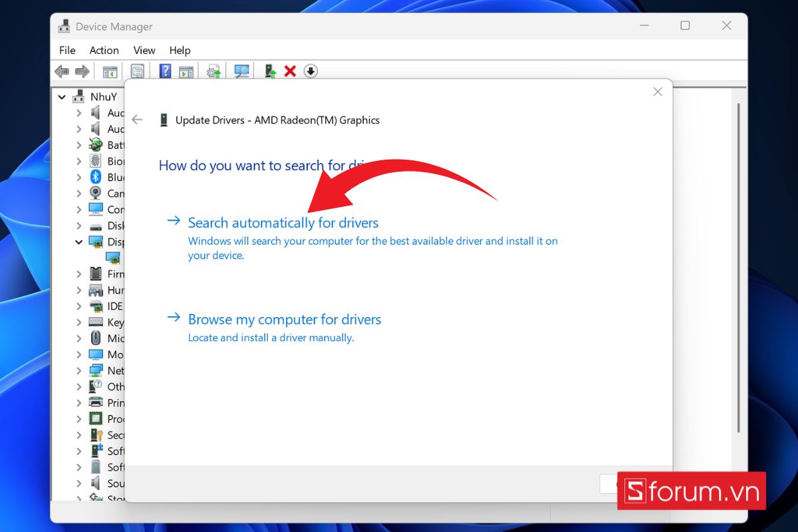The image size is (798, 532).
Task: Choose Search automatically for drivers
Action: (283, 223)
